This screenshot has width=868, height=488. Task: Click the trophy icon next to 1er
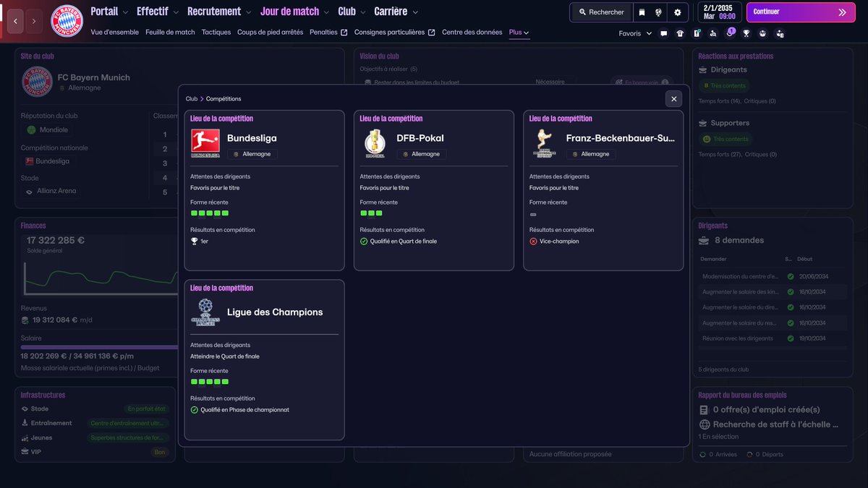tap(194, 241)
